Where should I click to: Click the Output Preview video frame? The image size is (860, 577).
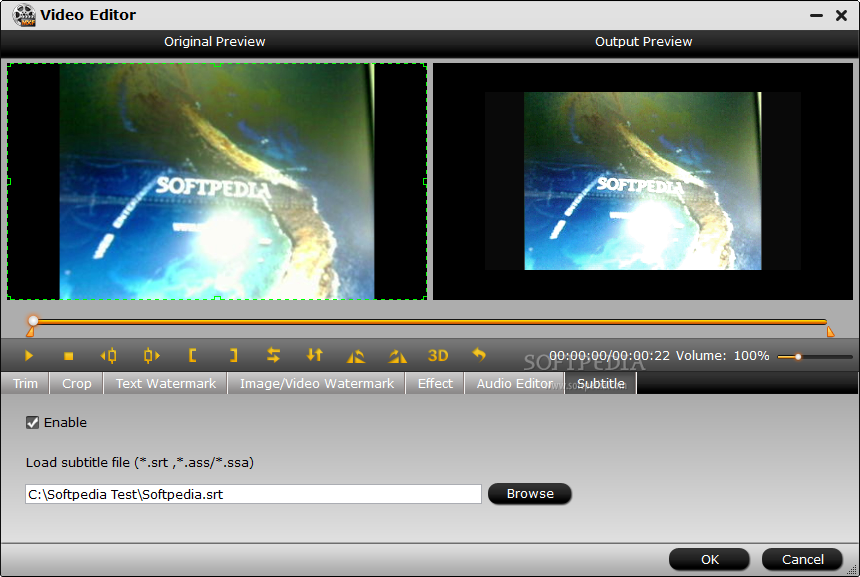point(643,182)
